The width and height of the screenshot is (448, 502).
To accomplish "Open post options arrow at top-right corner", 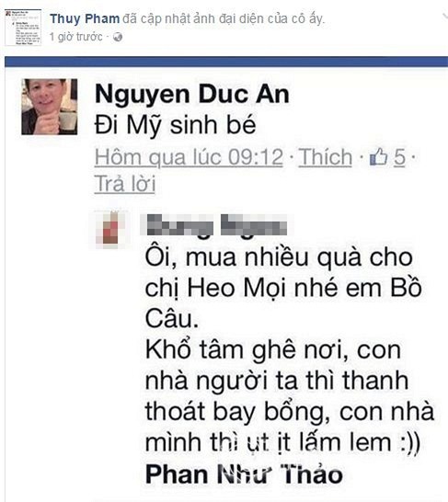I will pos(444,16).
